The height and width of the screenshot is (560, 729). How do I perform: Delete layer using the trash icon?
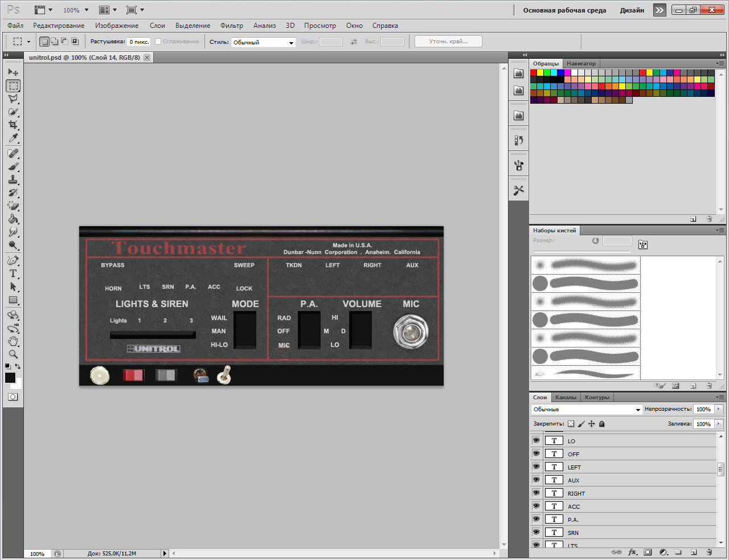[x=709, y=552]
